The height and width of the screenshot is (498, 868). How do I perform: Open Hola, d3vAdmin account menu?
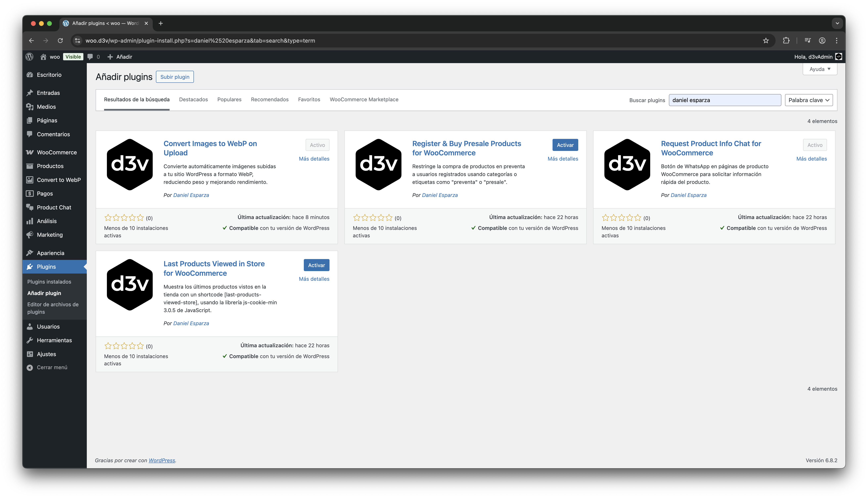pyautogui.click(x=818, y=57)
